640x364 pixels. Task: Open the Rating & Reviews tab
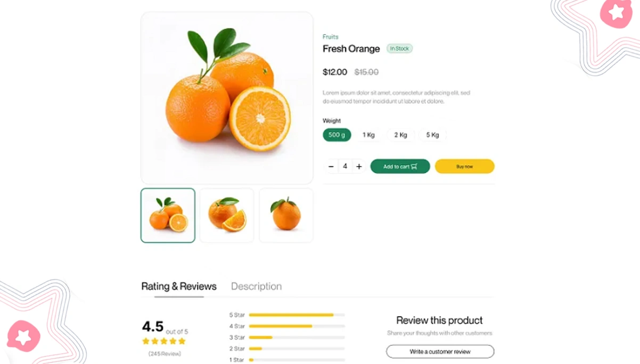[179, 286]
